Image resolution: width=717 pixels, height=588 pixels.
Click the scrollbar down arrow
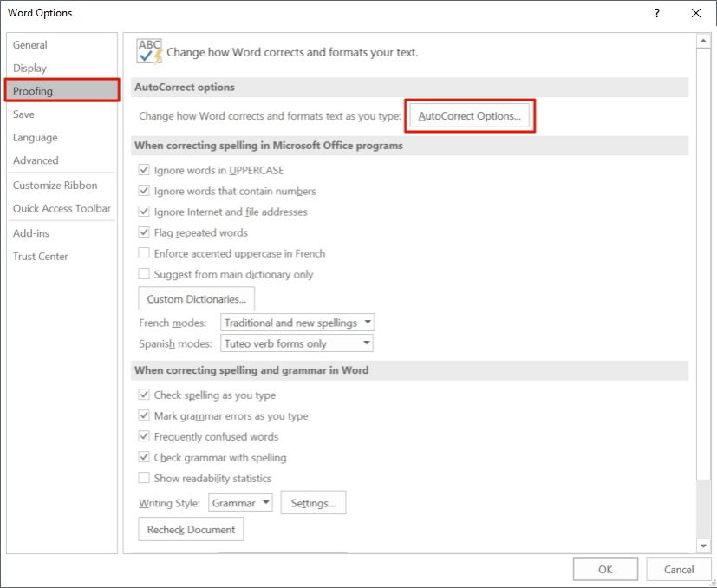(703, 546)
